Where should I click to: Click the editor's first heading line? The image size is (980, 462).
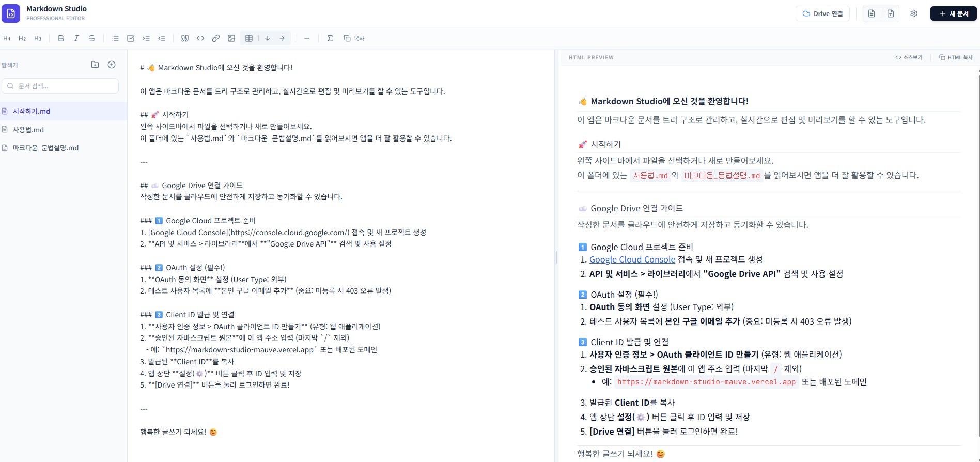coord(216,68)
